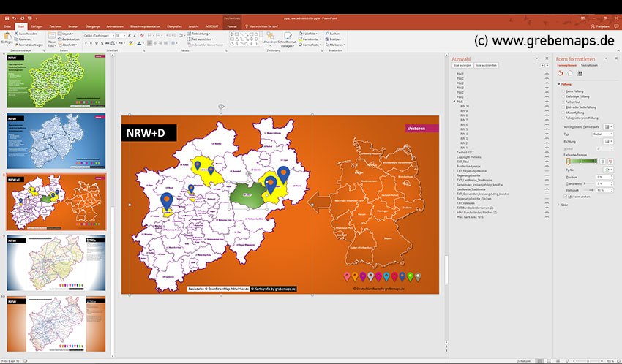Open the Einfügen ribbon tab
Viewport: 622px width, 364px height.
tap(37, 26)
